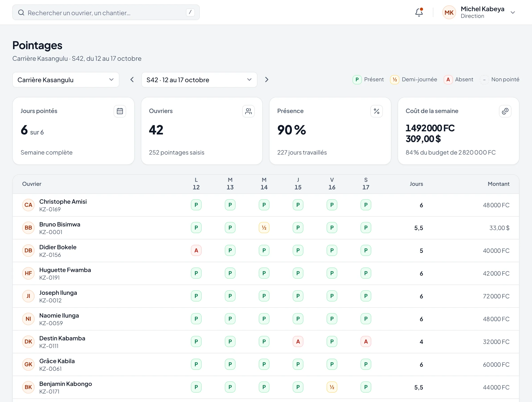
Task: Open the notifications bell
Action: click(x=419, y=12)
